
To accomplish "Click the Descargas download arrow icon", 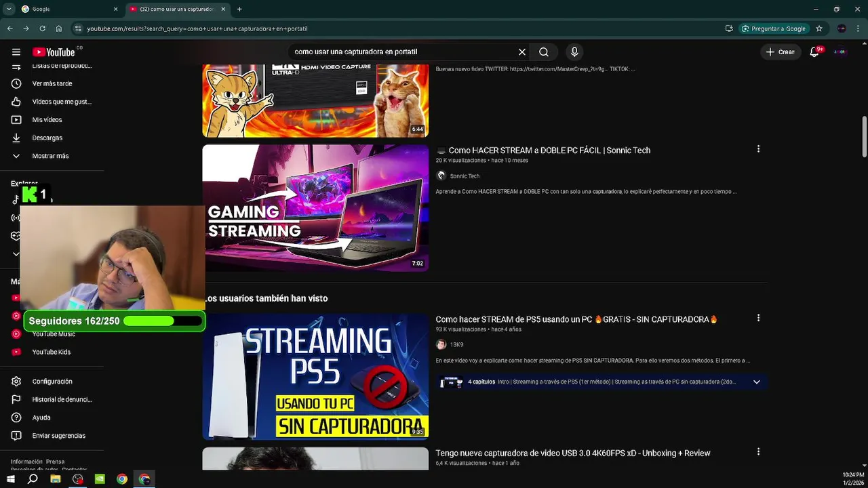I will pyautogui.click(x=16, y=138).
